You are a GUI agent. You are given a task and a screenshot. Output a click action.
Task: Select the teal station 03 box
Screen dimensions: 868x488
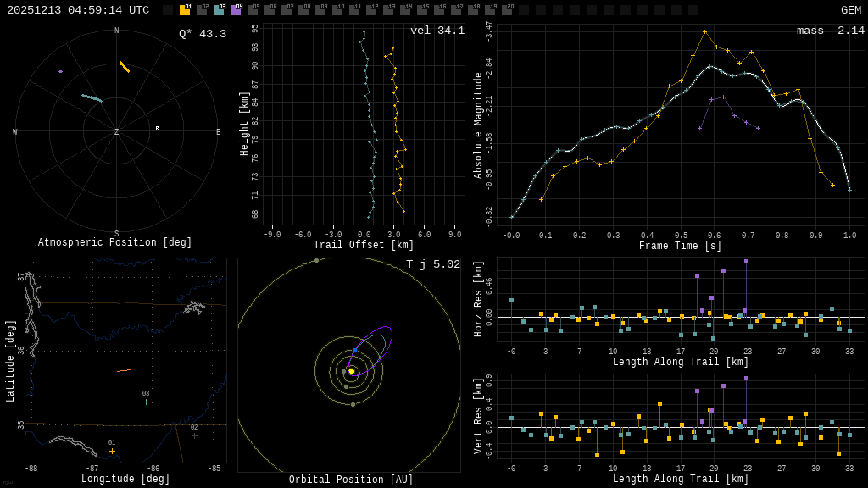pyautogui.click(x=219, y=10)
